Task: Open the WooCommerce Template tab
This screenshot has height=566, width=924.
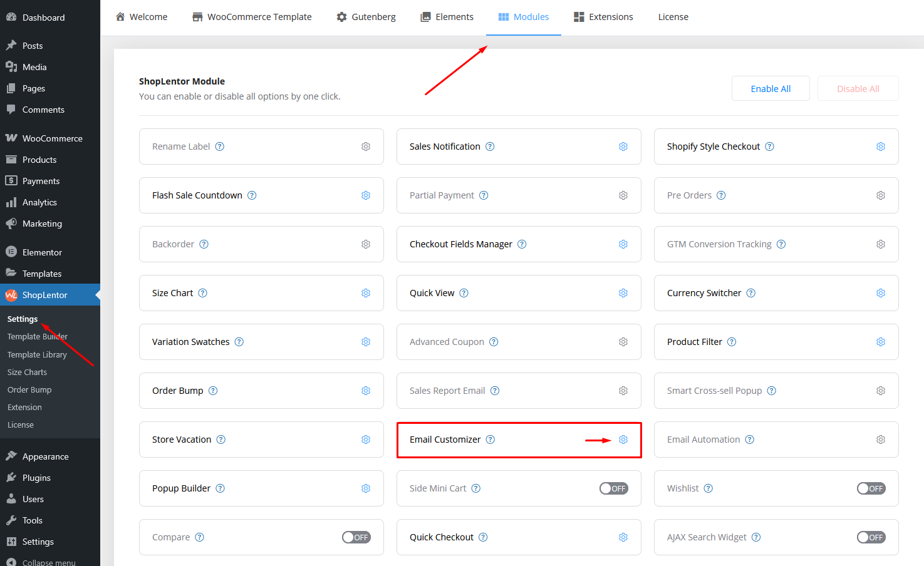Action: pos(252,17)
